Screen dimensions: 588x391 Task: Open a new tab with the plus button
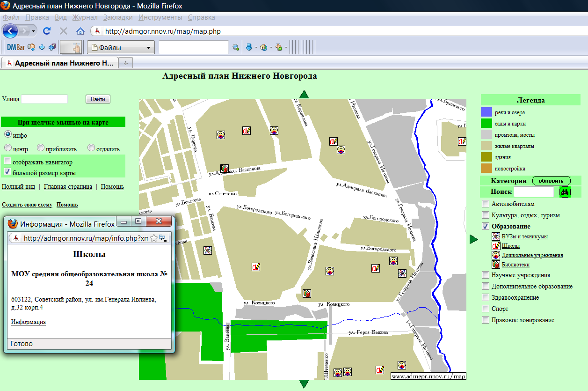[x=125, y=63]
